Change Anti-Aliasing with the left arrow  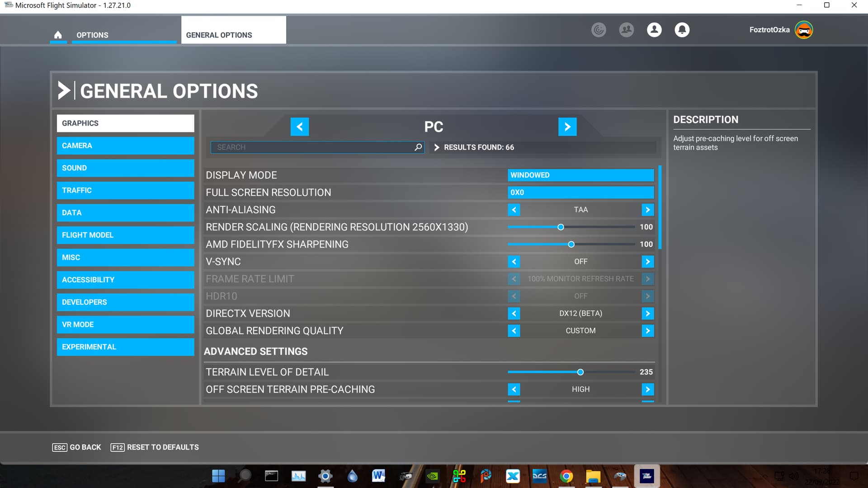(x=514, y=210)
